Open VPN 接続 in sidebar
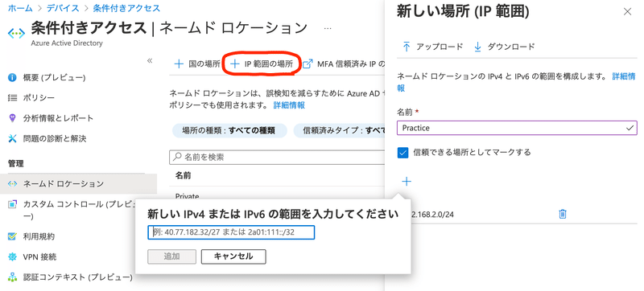644x291 pixels. [39, 257]
